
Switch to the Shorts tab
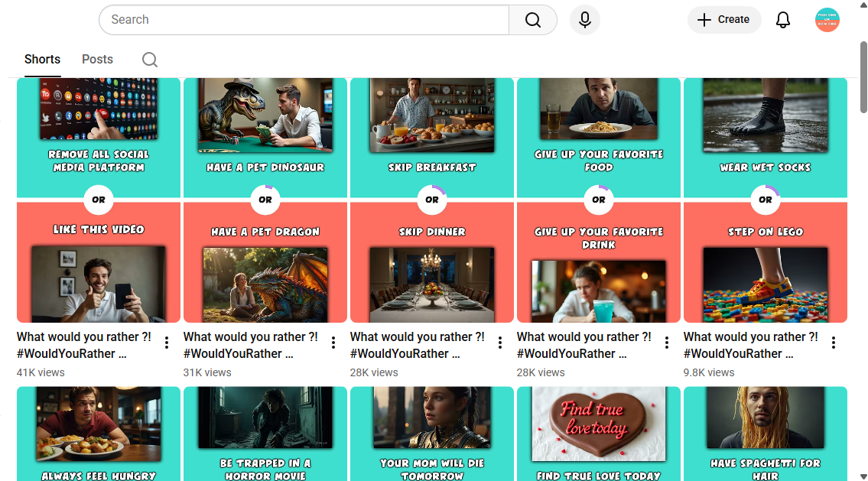42,59
